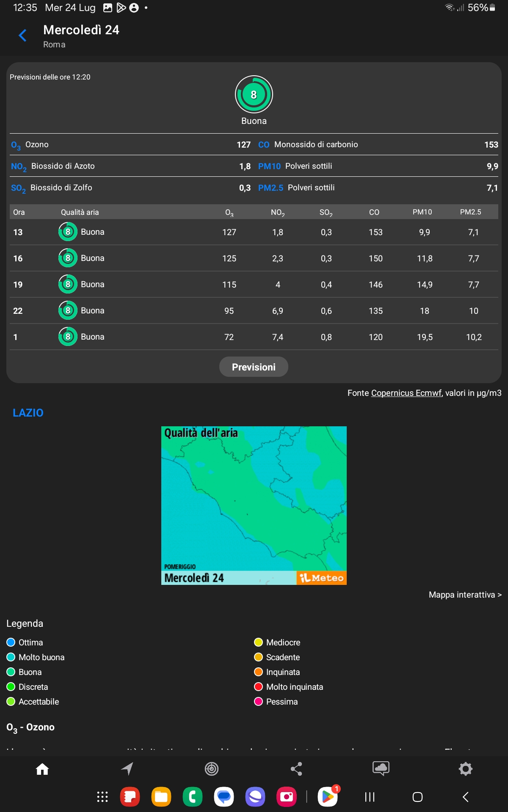The image size is (508, 812).
Task: Launch the red notes app in dock
Action: [130, 797]
